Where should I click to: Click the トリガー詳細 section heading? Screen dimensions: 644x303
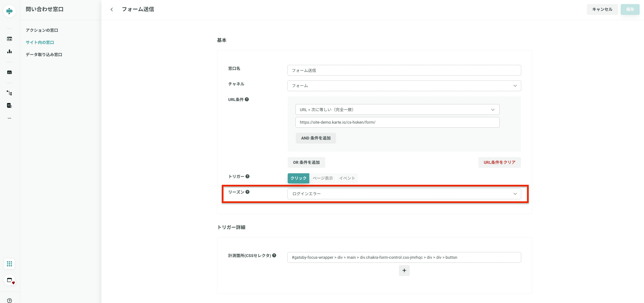click(231, 227)
